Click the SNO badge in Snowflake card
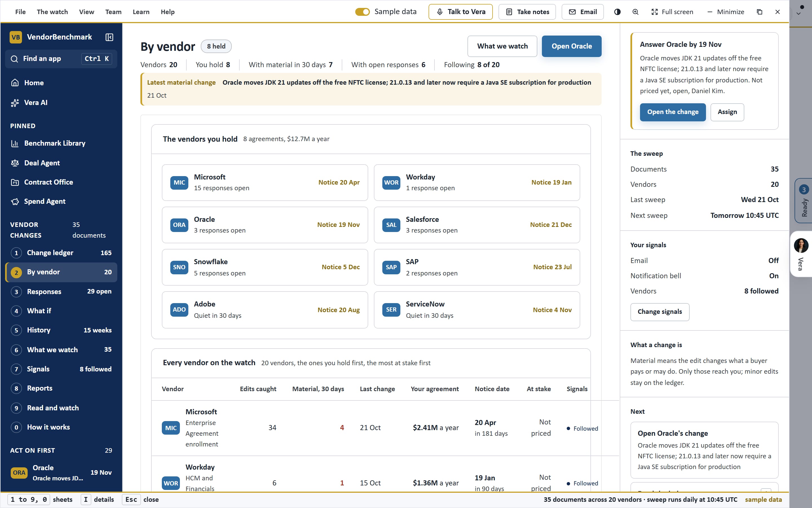The height and width of the screenshot is (508, 812). pyautogui.click(x=179, y=267)
